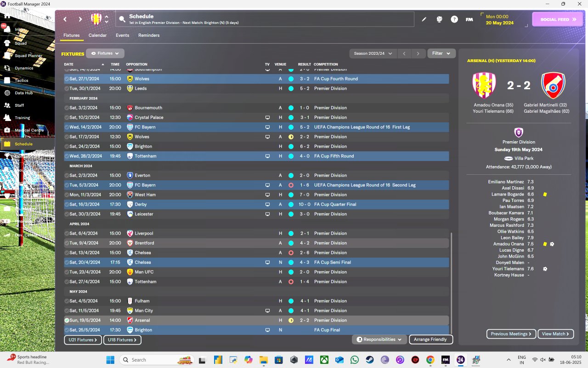Click the club switcher up/down chevrons
Screen dimensions: 588x368
pos(107,19)
